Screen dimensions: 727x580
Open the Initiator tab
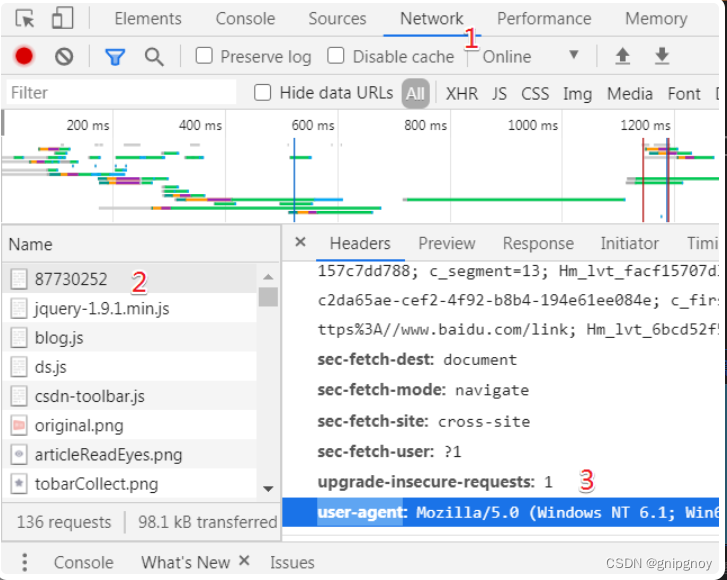629,243
